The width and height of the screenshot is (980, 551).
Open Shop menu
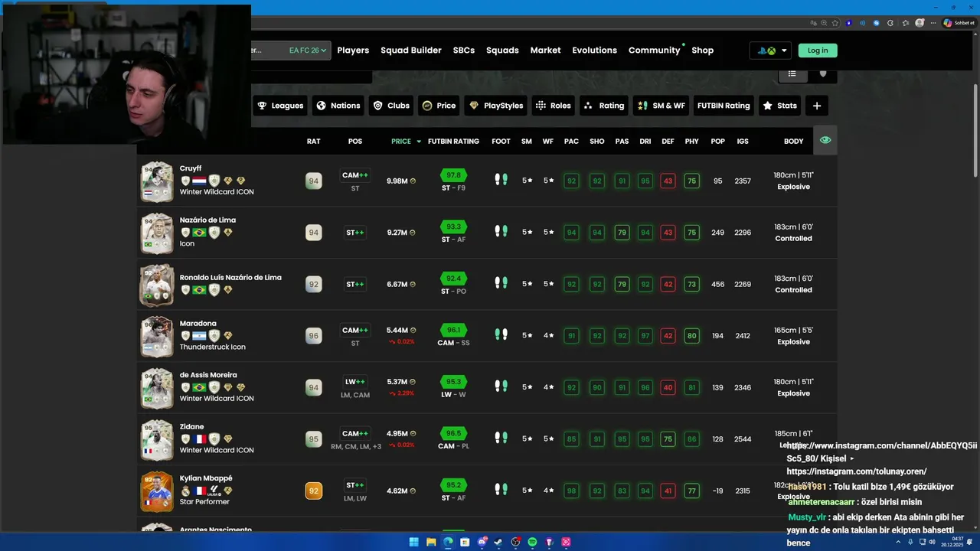coord(702,51)
